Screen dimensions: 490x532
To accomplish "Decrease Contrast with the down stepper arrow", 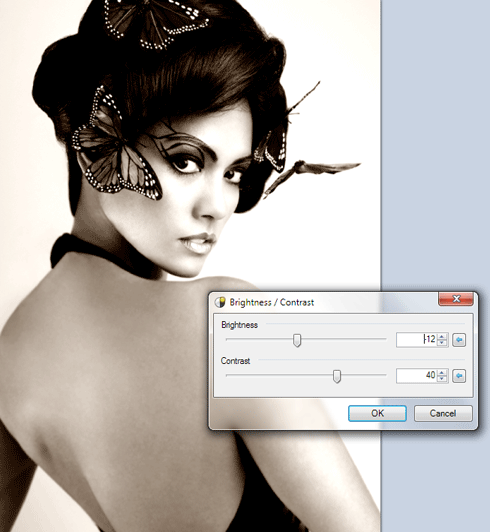I will tap(442, 379).
